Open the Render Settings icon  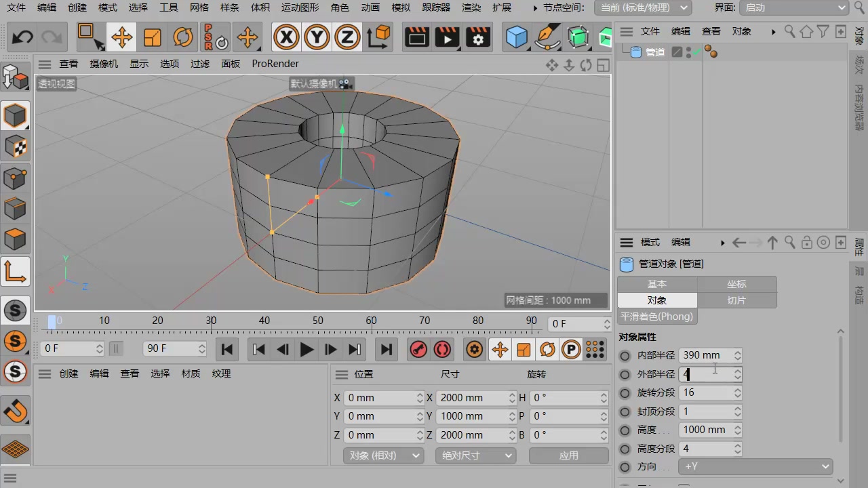point(478,37)
